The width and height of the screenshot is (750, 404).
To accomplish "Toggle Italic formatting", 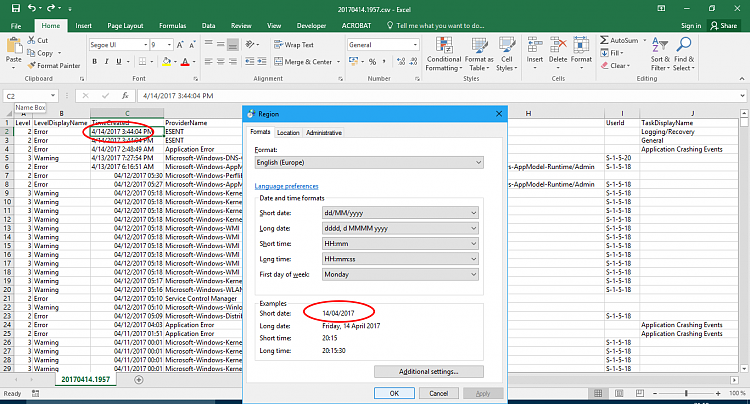I will tap(106, 62).
